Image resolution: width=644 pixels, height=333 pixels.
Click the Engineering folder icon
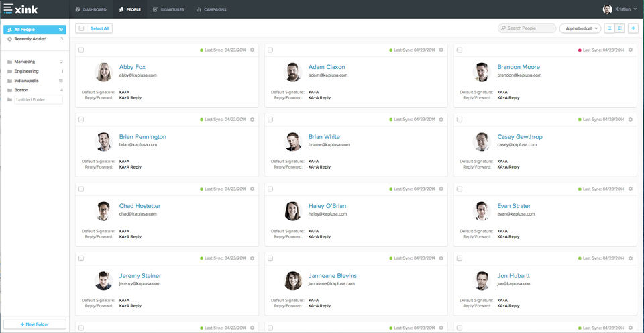point(9,72)
